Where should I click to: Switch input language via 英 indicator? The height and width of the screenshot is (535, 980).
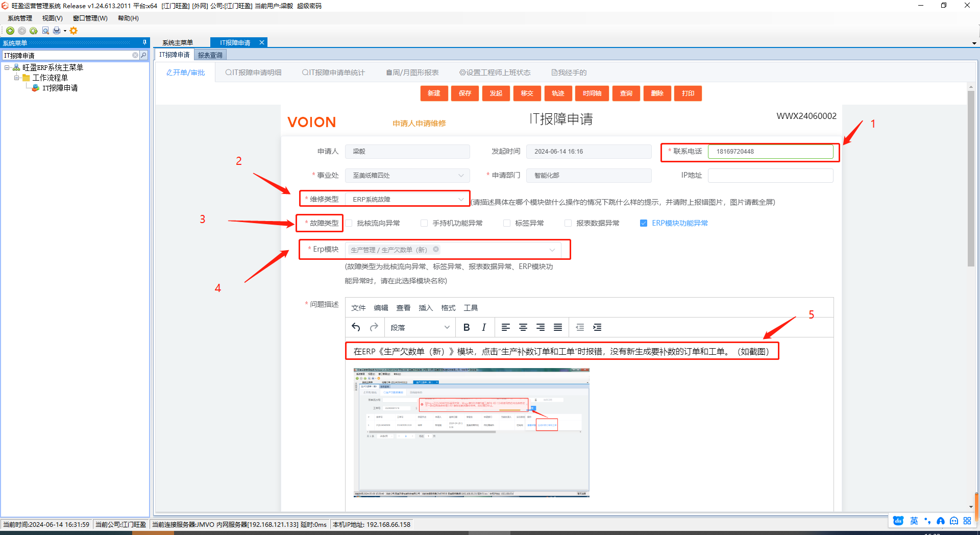point(914,521)
